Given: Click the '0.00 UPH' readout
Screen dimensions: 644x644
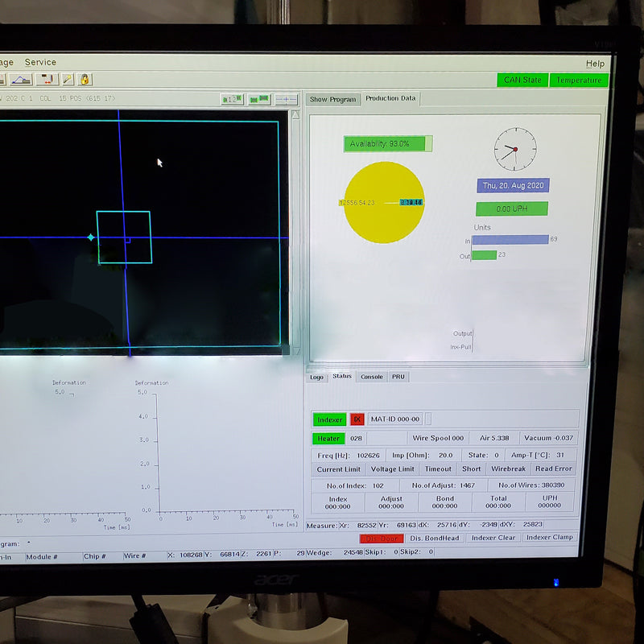Looking at the screenshot, I should click(512, 208).
